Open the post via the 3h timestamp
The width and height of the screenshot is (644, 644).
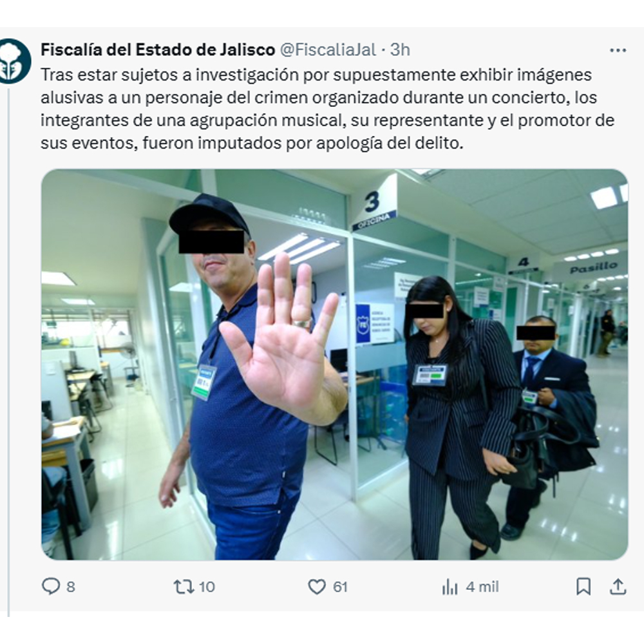[x=400, y=50]
